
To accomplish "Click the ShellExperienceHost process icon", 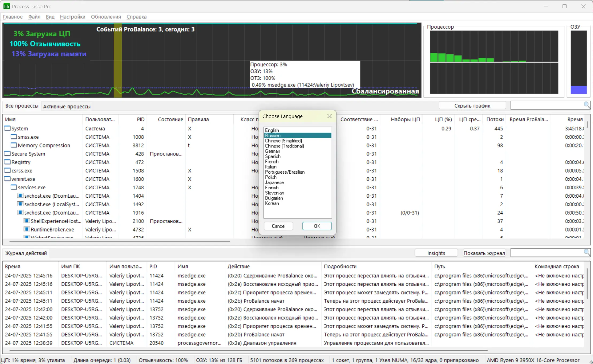I will click(26, 221).
